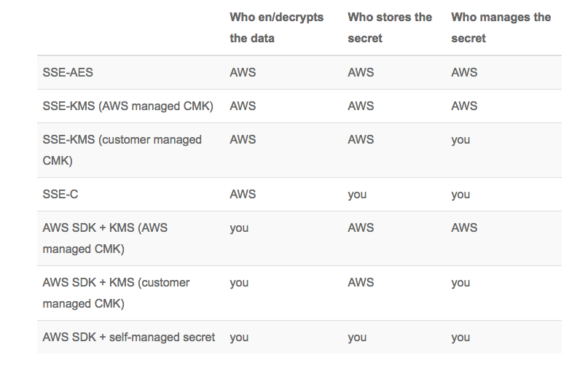Select the SSE-C row label
The width and height of the screenshot is (588, 374).
point(60,195)
